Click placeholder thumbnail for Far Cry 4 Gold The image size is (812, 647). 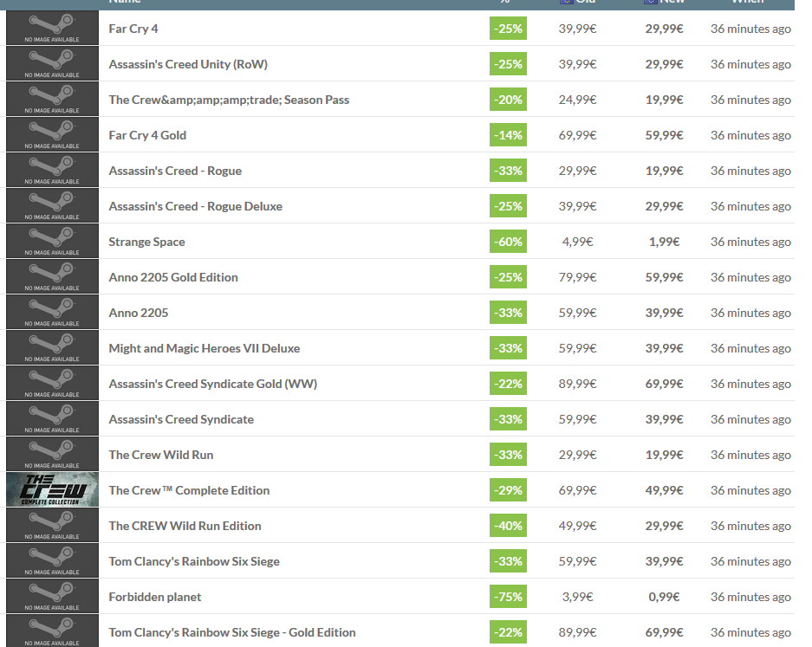pyautogui.click(x=52, y=134)
